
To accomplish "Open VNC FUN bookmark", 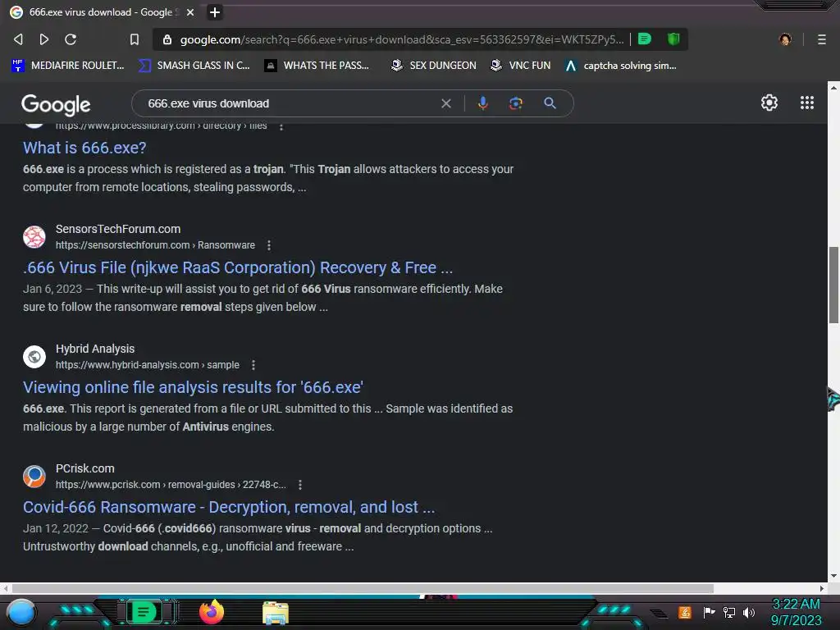I will tap(521, 66).
